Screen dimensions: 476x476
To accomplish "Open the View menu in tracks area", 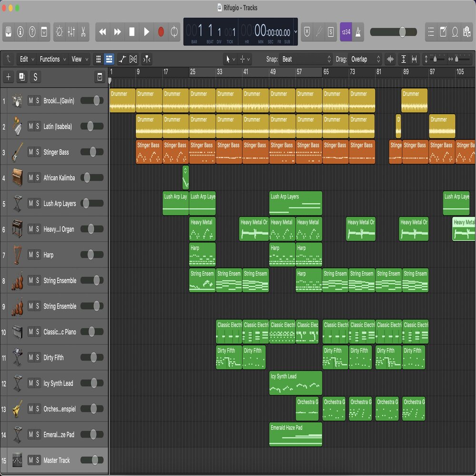I will coord(79,59).
